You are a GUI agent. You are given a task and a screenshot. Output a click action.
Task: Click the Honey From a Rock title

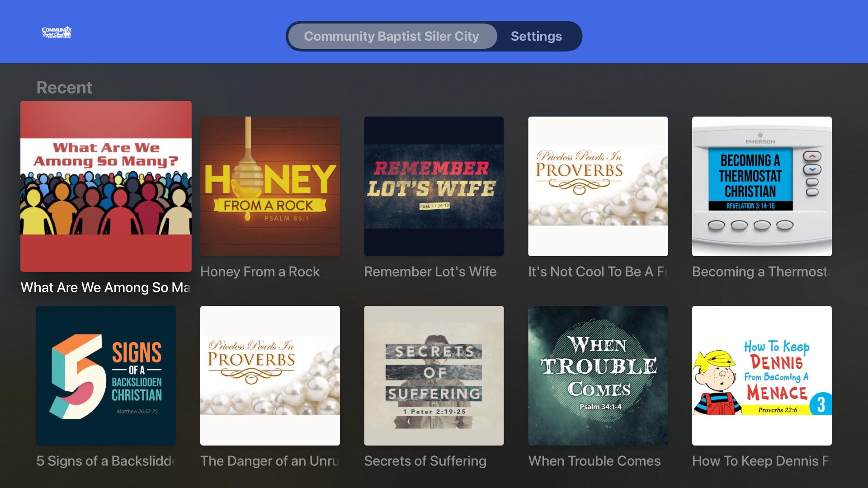[260, 272]
